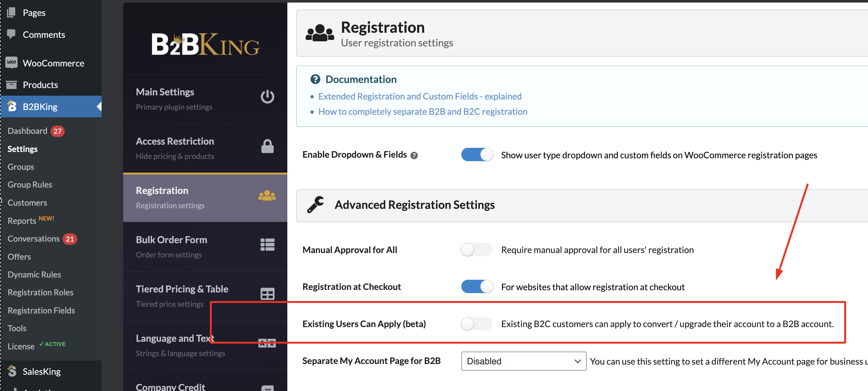Open Registration Roles submenu item
Screen dimensions: 868x391
click(40, 292)
